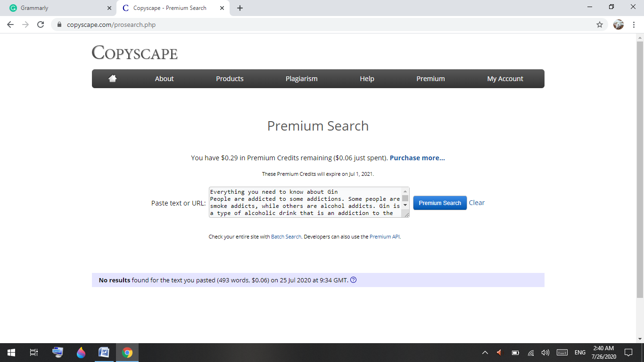Bookmark this page with the star icon
This screenshot has width=644, height=362.
click(x=600, y=25)
